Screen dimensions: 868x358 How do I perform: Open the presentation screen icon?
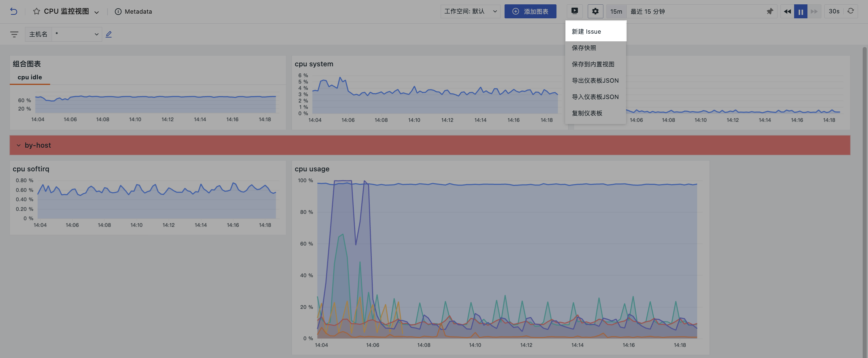click(x=574, y=11)
